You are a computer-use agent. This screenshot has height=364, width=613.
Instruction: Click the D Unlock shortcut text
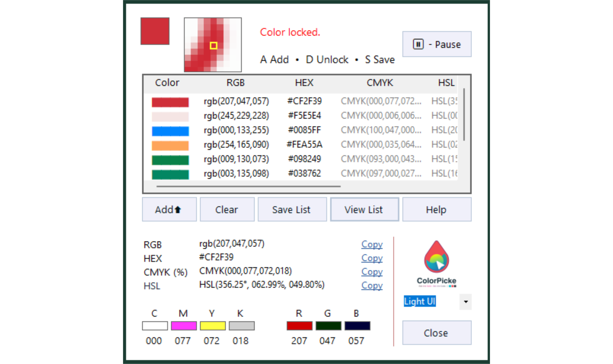click(327, 60)
